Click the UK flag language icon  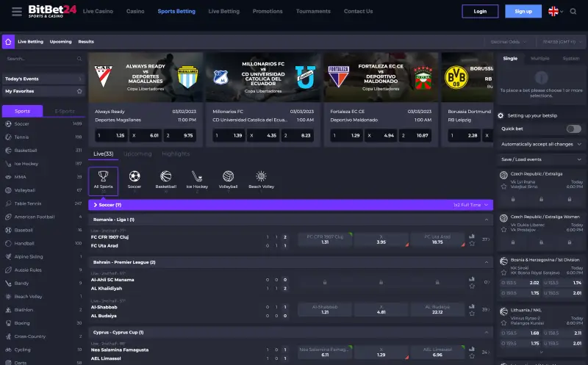click(x=553, y=11)
